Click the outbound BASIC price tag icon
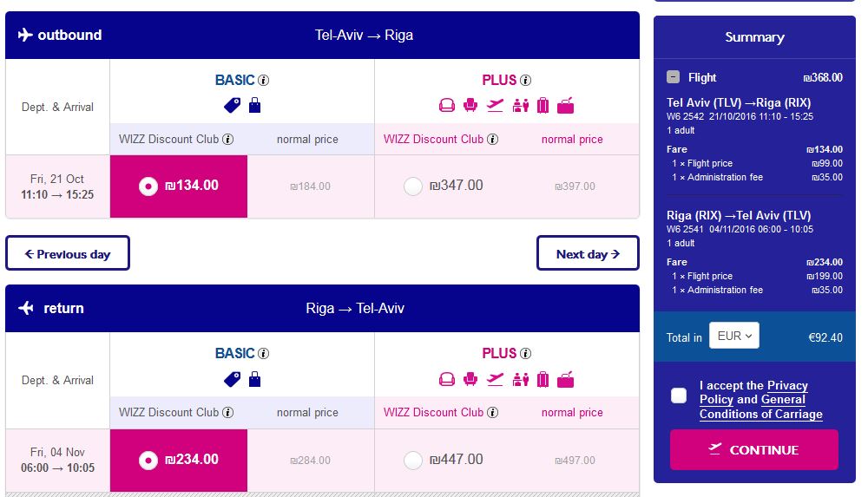 coord(232,105)
